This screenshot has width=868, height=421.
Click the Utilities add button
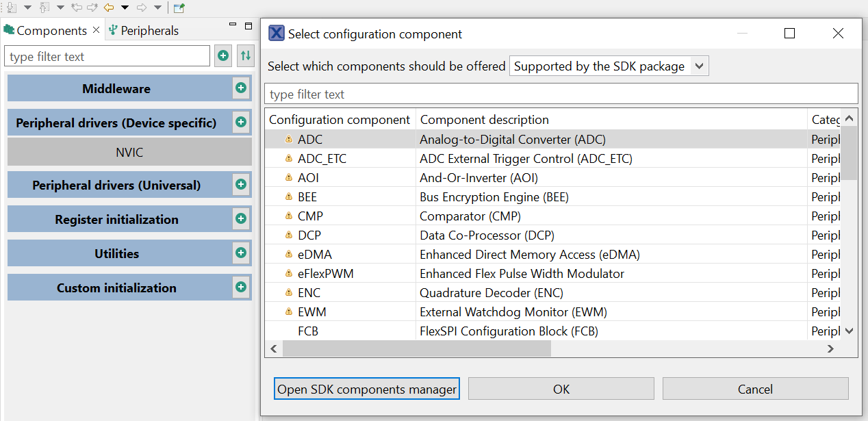pos(241,253)
